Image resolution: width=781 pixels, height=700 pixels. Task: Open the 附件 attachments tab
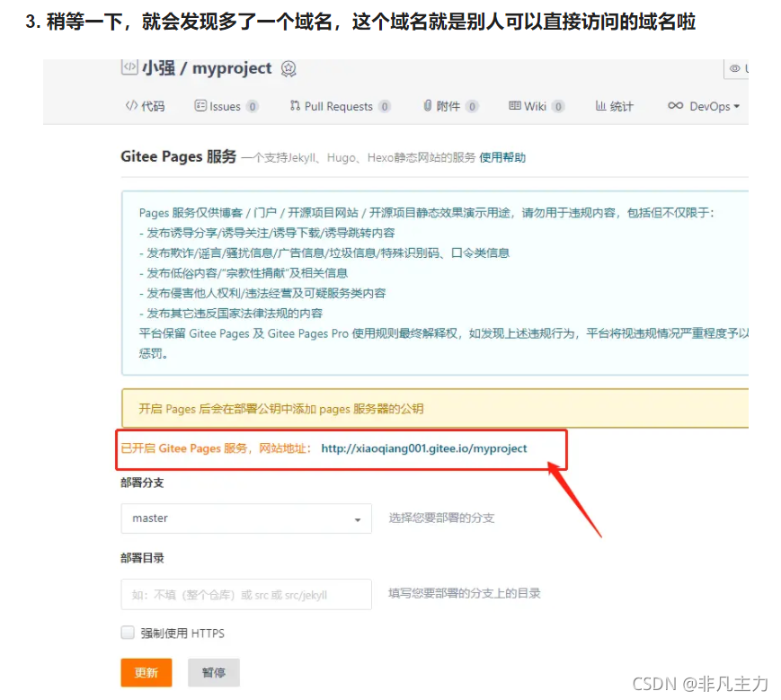point(450,106)
